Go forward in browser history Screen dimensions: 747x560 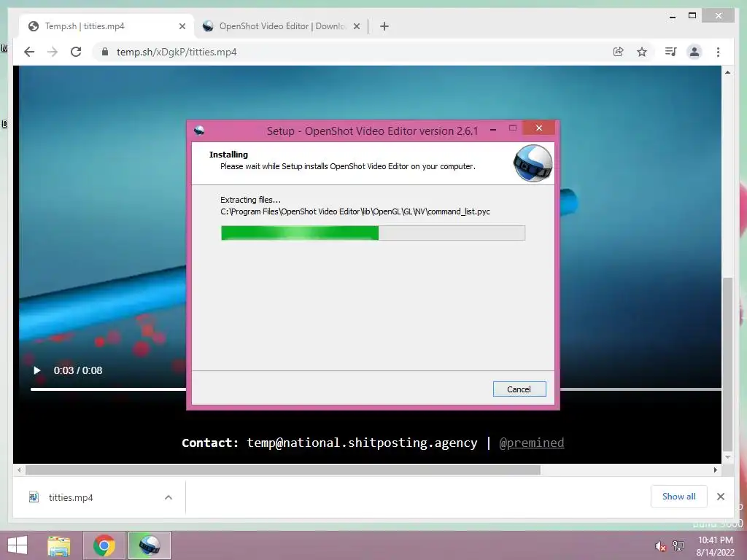coord(53,52)
